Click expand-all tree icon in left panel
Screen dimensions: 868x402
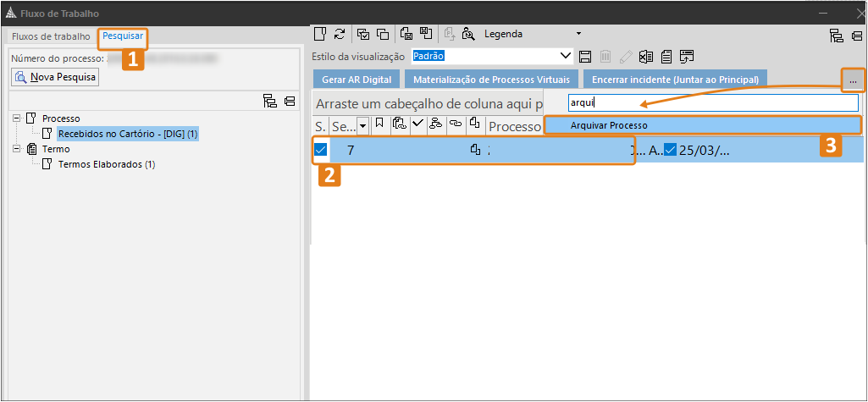[x=270, y=101]
